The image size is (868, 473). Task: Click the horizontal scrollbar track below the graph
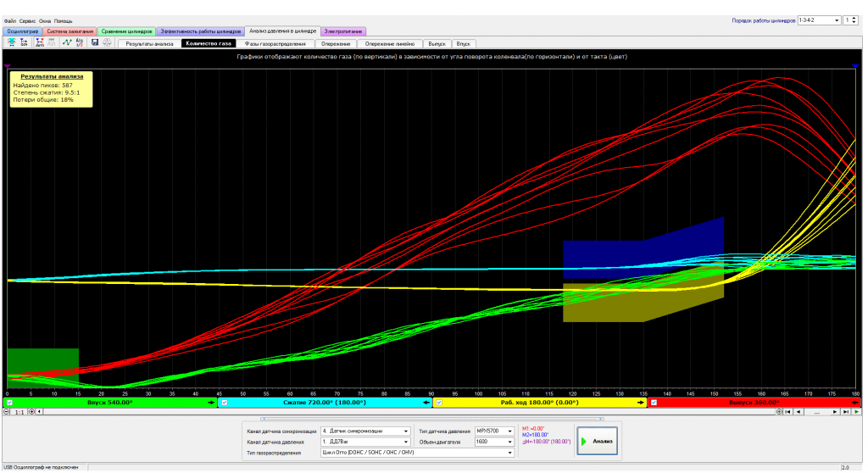(x=409, y=412)
